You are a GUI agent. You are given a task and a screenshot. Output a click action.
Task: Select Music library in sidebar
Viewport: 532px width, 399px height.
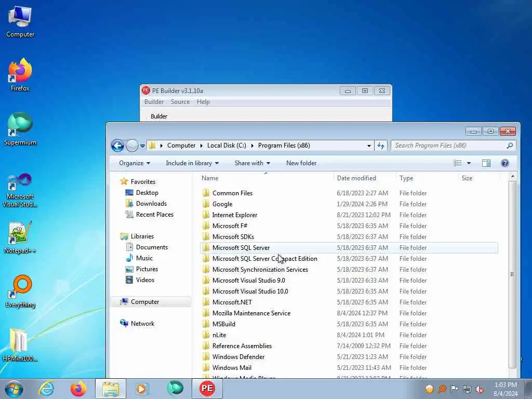tap(144, 258)
